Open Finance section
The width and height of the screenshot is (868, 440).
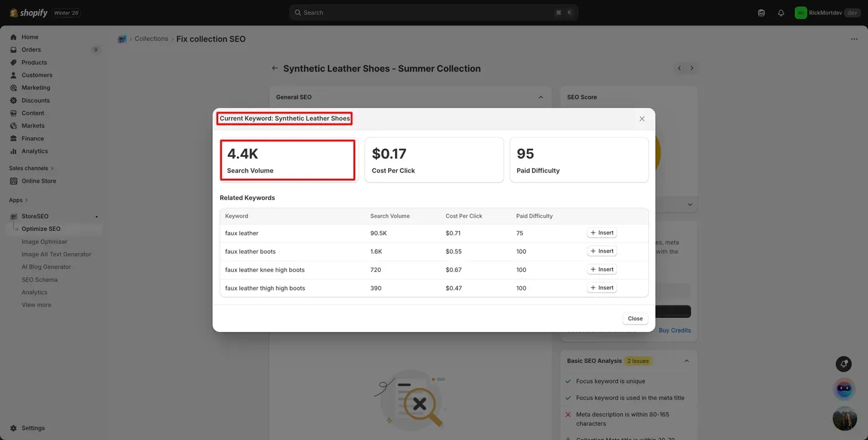(32, 138)
